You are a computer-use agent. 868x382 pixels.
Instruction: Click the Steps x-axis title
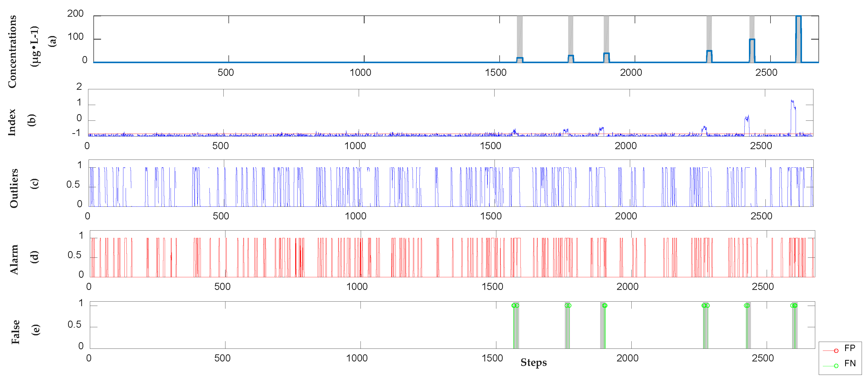(x=533, y=362)
